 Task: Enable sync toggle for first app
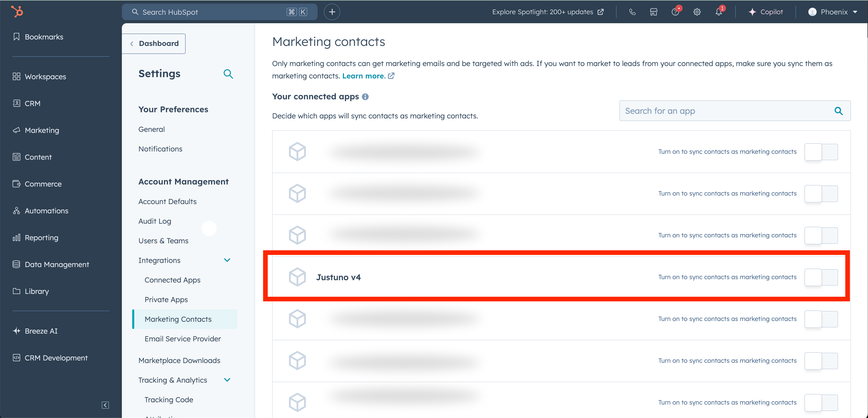821,152
